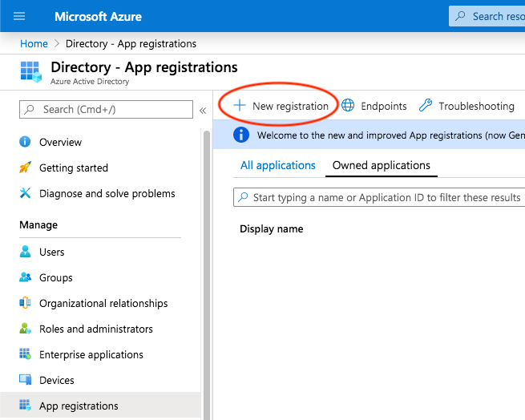The height and width of the screenshot is (420, 525).
Task: Click Home breadcrumb link
Action: (34, 43)
